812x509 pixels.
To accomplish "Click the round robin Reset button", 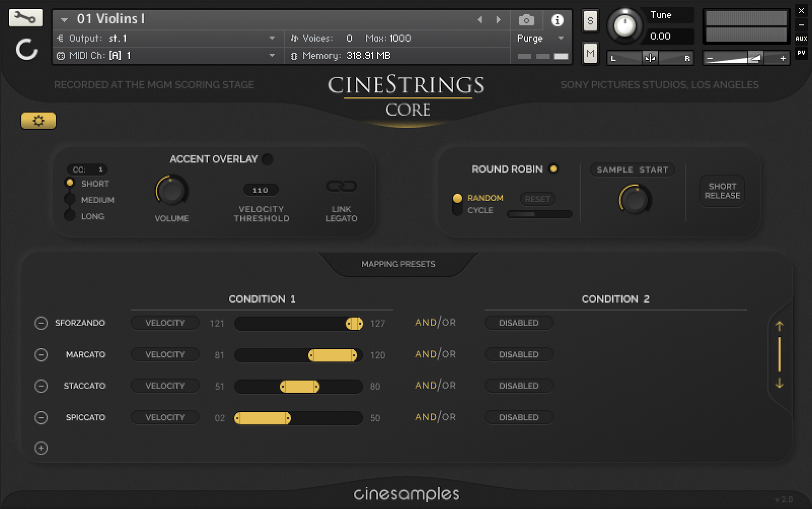I will point(537,199).
